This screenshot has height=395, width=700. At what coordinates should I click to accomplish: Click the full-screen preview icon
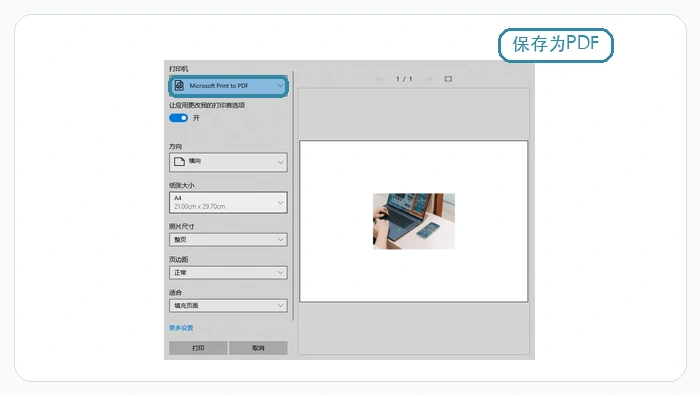tap(448, 79)
